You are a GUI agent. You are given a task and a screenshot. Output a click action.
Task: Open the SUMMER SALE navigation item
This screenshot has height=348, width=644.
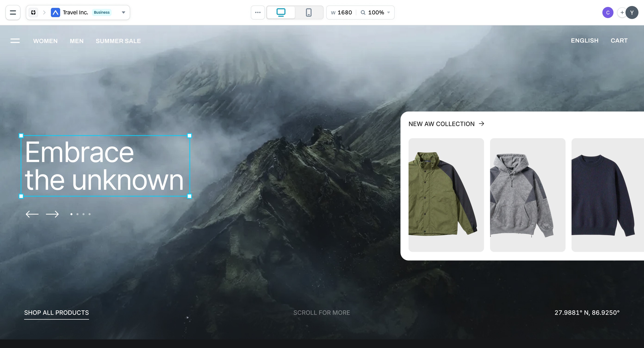[118, 41]
